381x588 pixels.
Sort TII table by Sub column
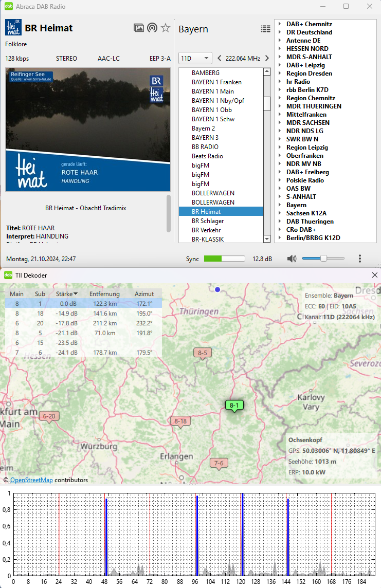click(40, 294)
